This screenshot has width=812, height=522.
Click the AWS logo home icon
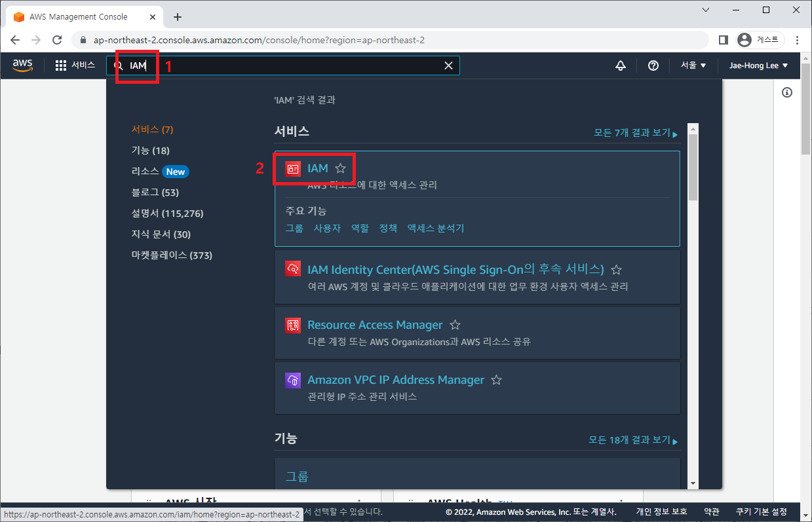(22, 65)
